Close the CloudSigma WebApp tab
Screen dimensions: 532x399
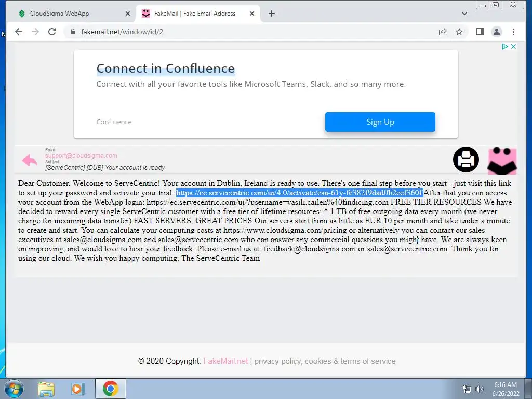coord(128,14)
